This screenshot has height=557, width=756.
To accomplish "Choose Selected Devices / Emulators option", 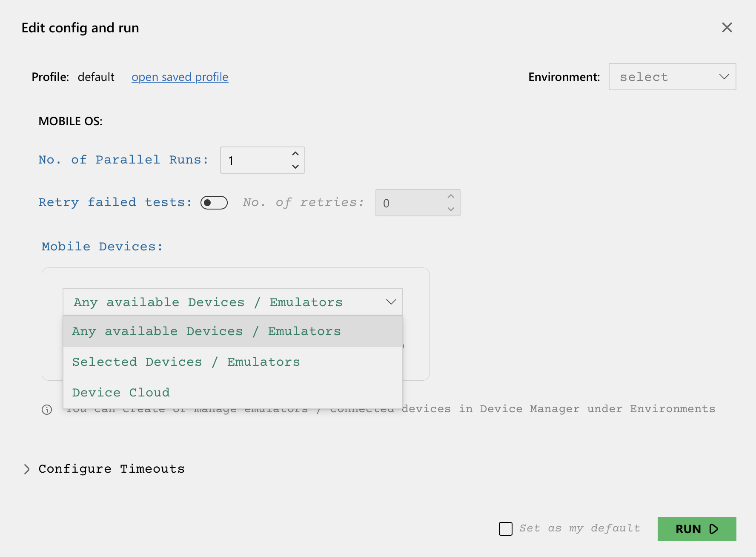I will pyautogui.click(x=186, y=362).
